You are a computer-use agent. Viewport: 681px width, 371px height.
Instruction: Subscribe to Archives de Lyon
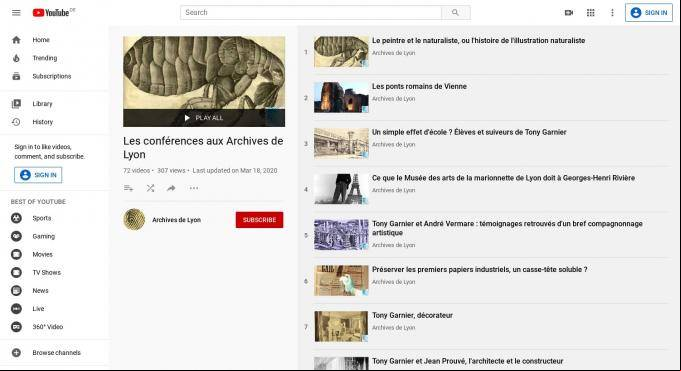(259, 220)
